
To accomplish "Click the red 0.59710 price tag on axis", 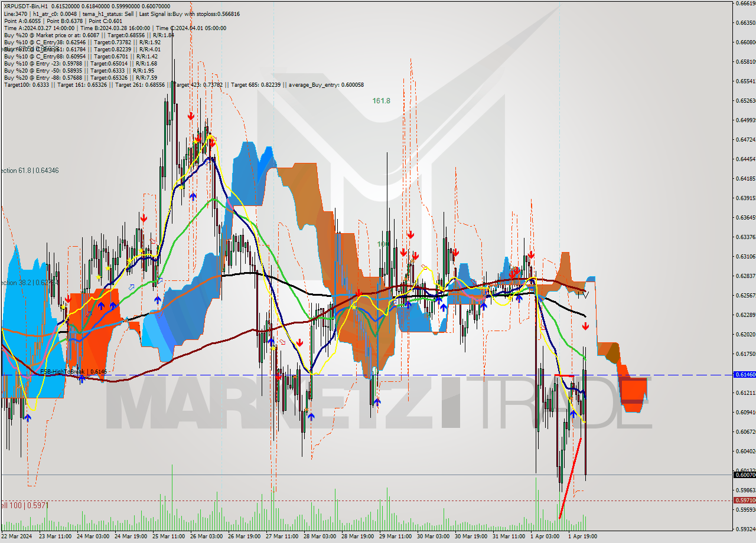I will pyautogui.click(x=744, y=500).
